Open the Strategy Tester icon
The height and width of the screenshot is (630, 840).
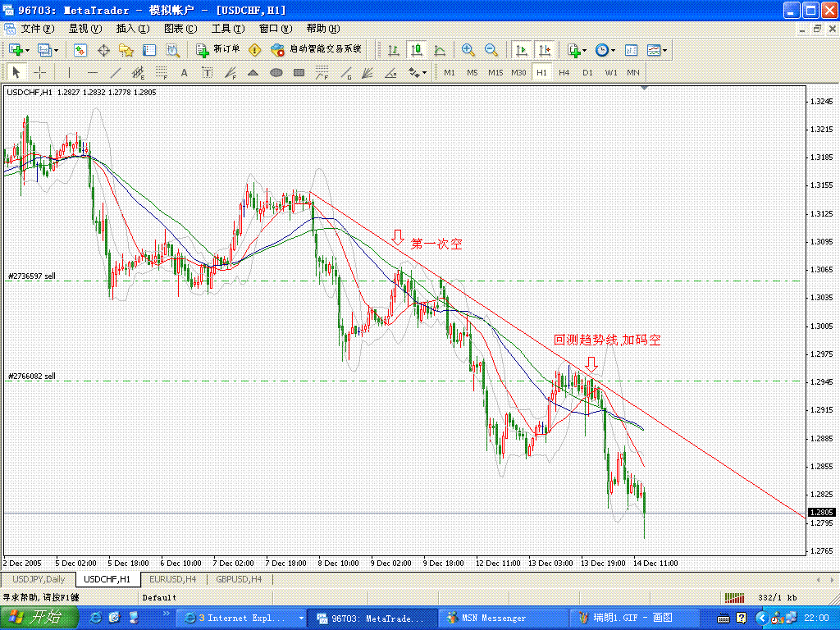coord(172,50)
